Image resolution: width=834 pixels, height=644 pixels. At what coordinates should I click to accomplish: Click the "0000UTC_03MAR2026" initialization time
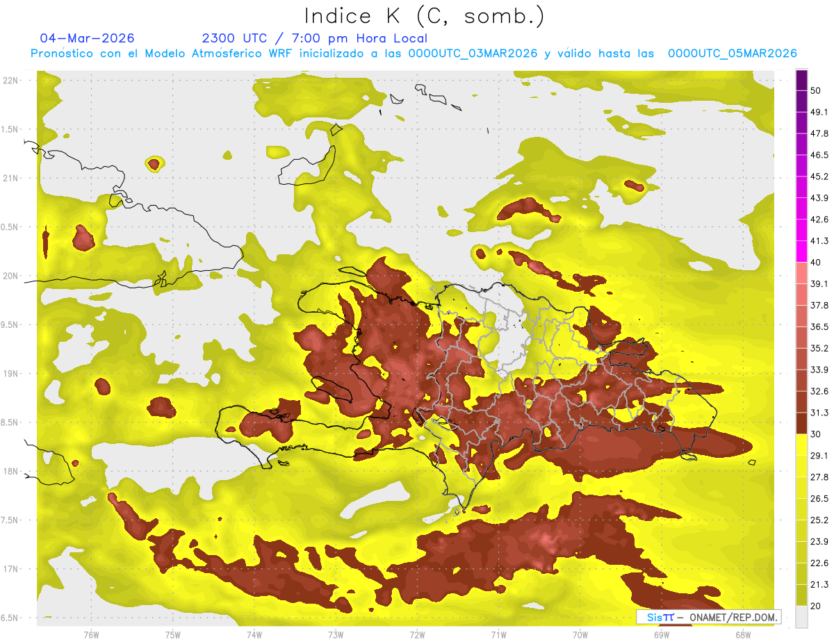473,53
